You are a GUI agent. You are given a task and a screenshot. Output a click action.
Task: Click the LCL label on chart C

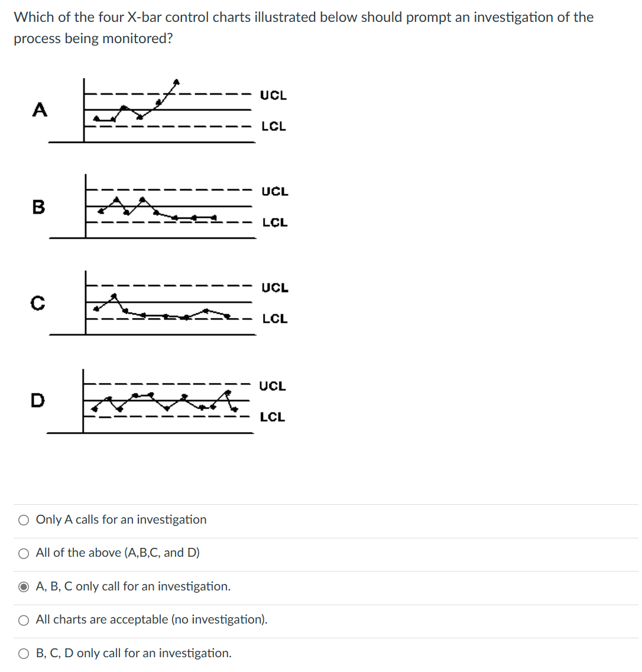click(x=275, y=319)
